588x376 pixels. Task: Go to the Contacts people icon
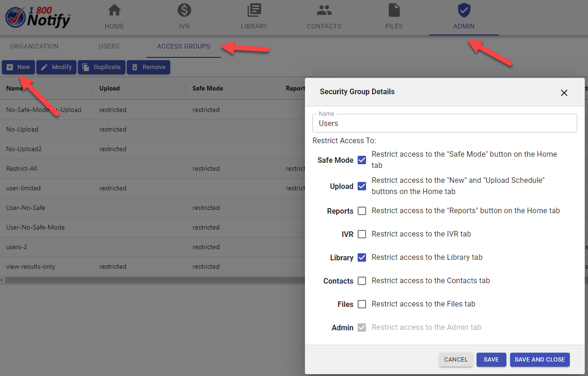tap(324, 10)
